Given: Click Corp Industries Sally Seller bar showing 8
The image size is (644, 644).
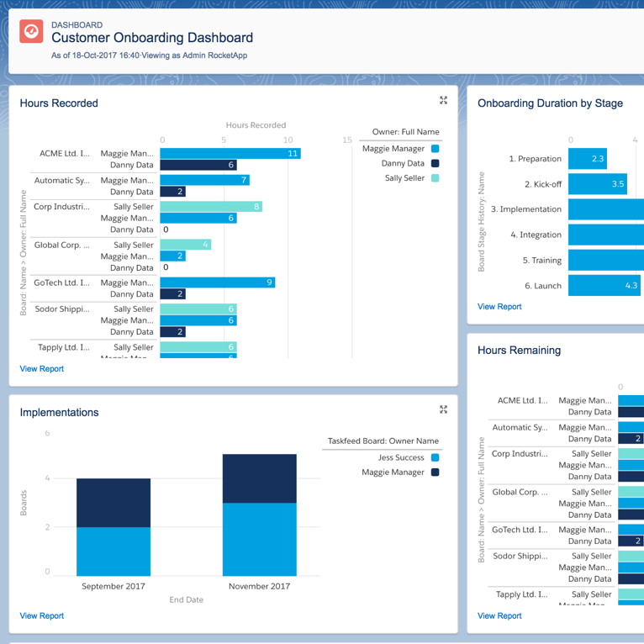Looking at the screenshot, I should click(210, 207).
